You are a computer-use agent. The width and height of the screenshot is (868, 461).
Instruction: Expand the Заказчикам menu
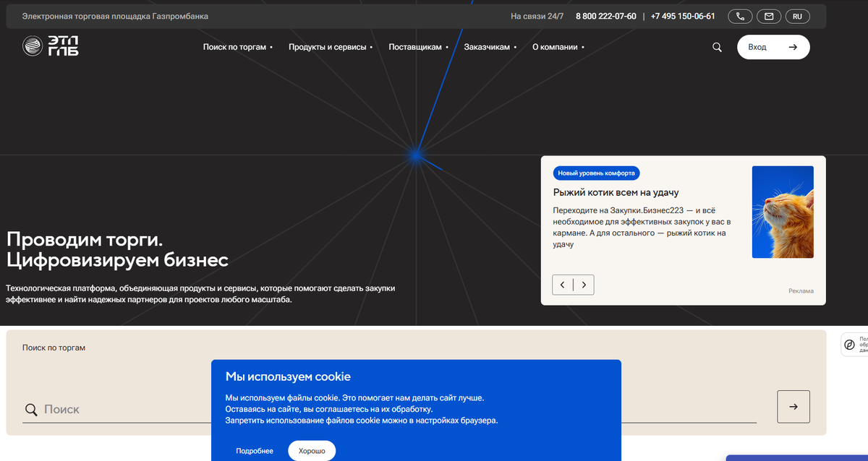490,47
